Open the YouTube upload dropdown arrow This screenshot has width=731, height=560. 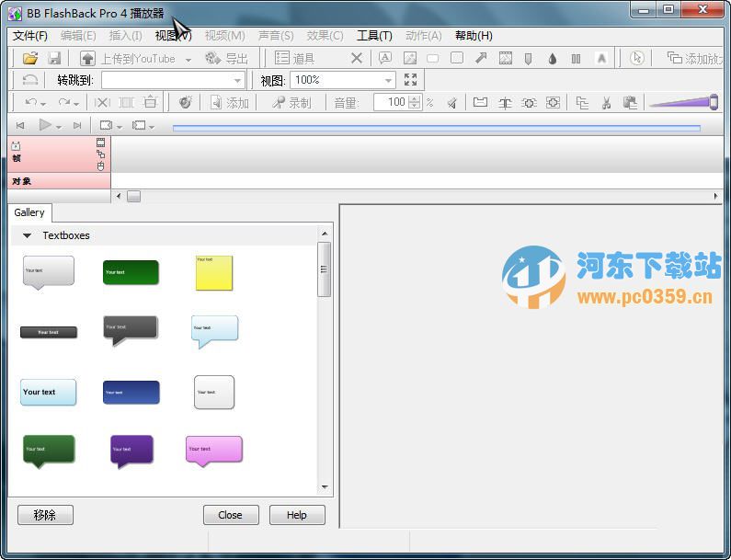(x=188, y=59)
